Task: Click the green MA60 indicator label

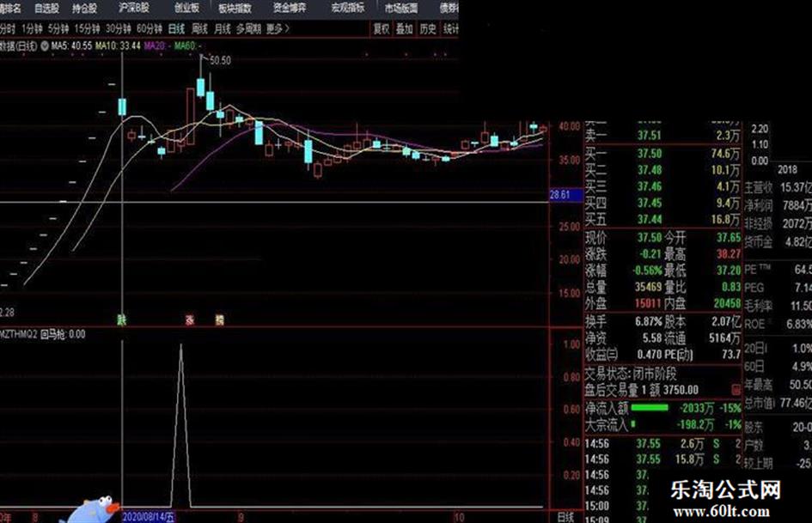Action: click(x=187, y=46)
